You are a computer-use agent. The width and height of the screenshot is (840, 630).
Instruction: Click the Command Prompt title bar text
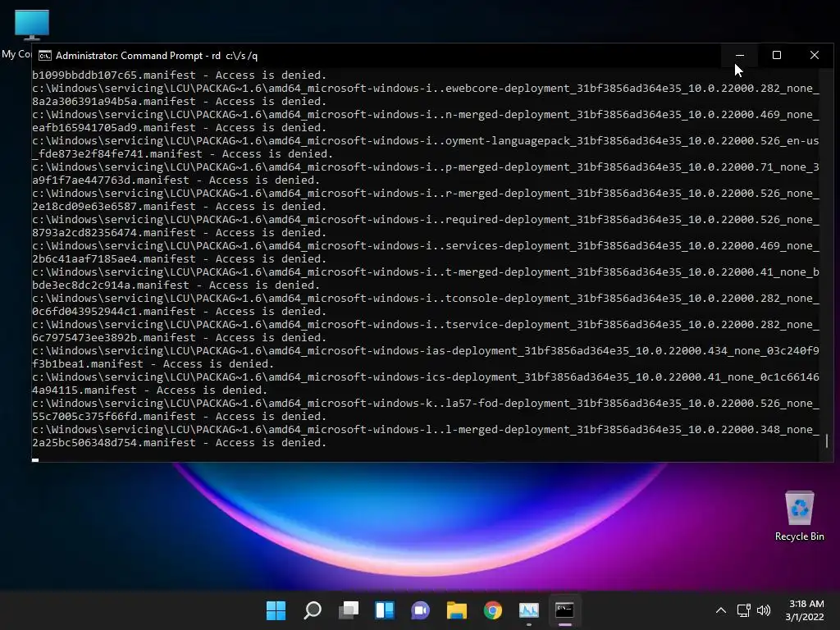point(157,56)
